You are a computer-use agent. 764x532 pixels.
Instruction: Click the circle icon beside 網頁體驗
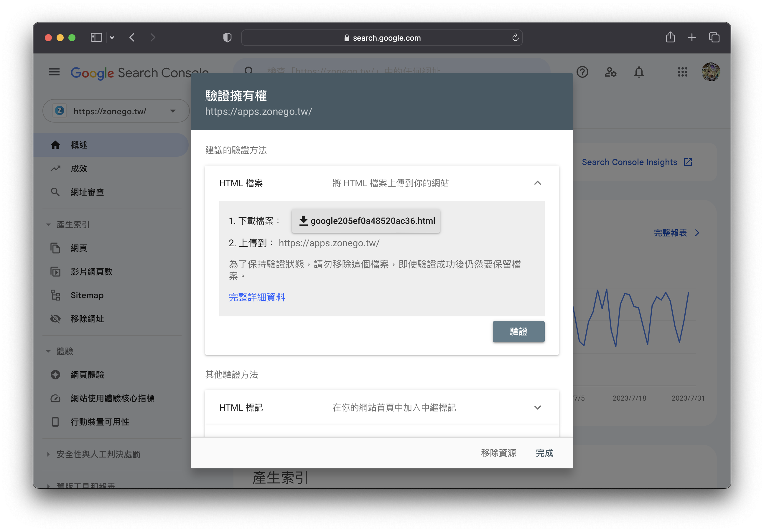click(x=55, y=375)
